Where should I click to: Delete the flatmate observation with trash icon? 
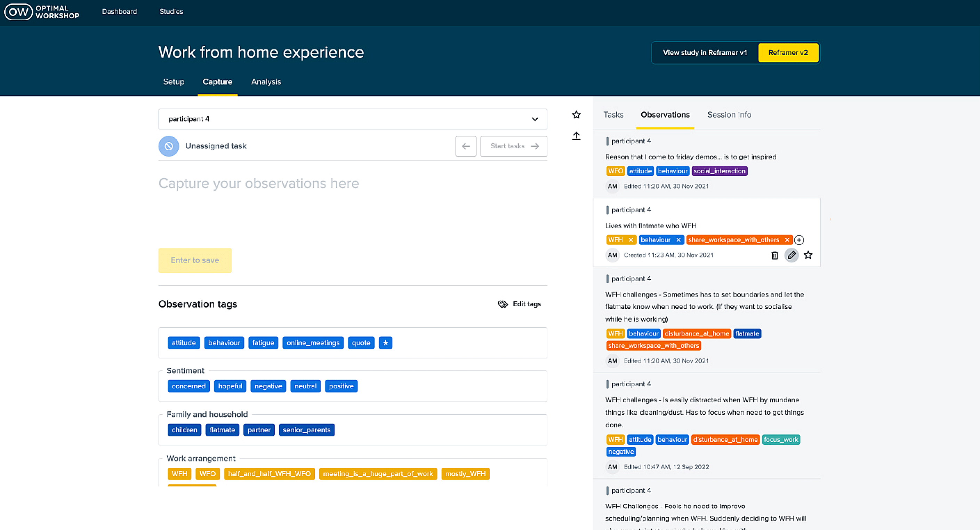coord(774,255)
